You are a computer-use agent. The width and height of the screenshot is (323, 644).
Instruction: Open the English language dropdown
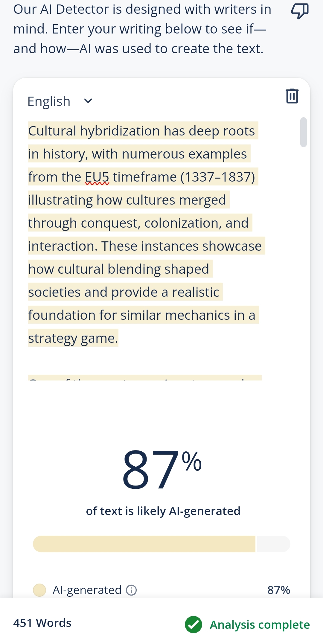coord(60,101)
